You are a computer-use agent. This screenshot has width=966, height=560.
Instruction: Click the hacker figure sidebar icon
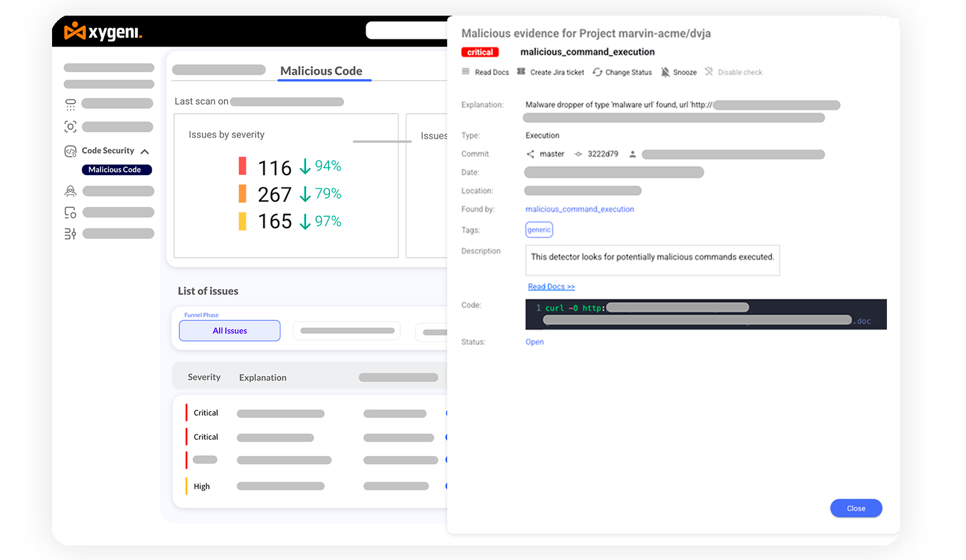coord(71,191)
